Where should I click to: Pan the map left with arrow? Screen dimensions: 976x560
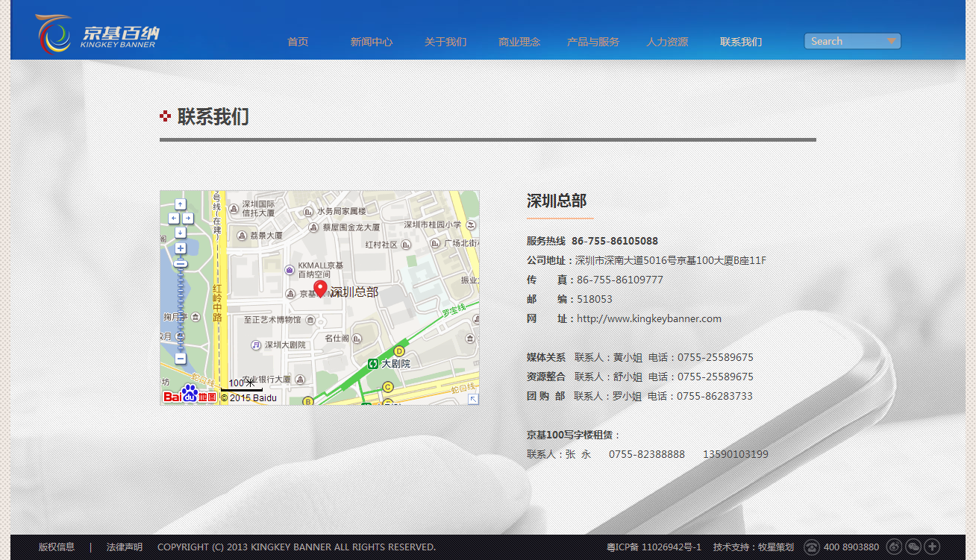173,218
